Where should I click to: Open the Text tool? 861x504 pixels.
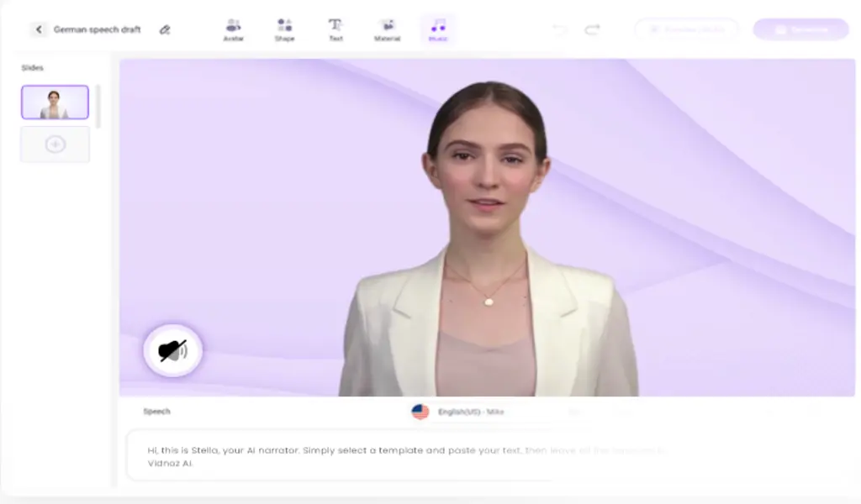coord(335,29)
